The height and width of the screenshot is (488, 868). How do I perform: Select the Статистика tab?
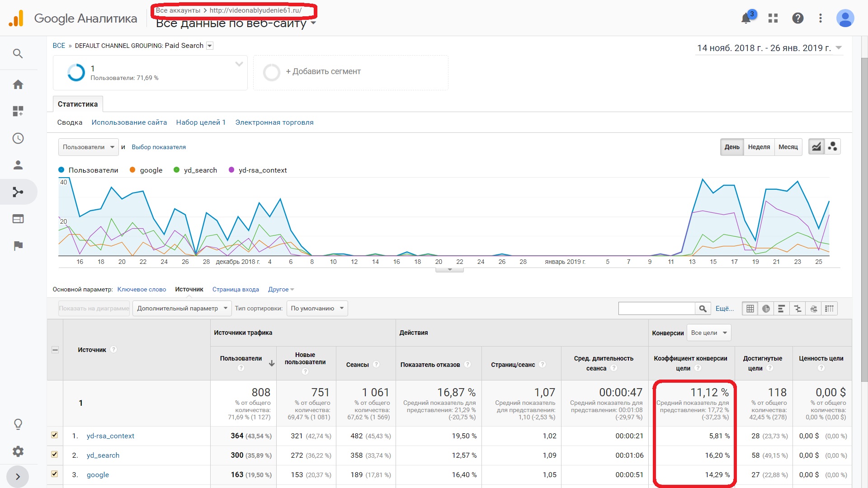click(78, 104)
